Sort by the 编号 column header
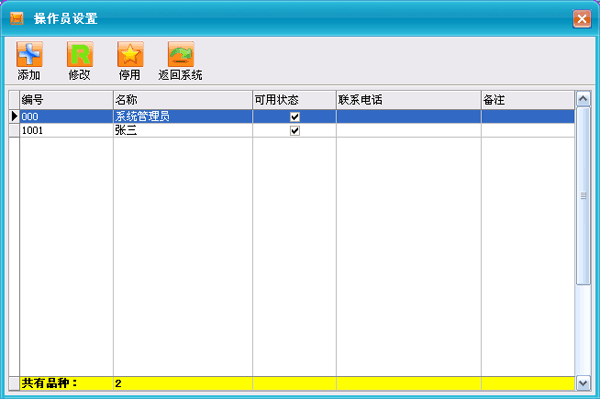 (x=67, y=100)
